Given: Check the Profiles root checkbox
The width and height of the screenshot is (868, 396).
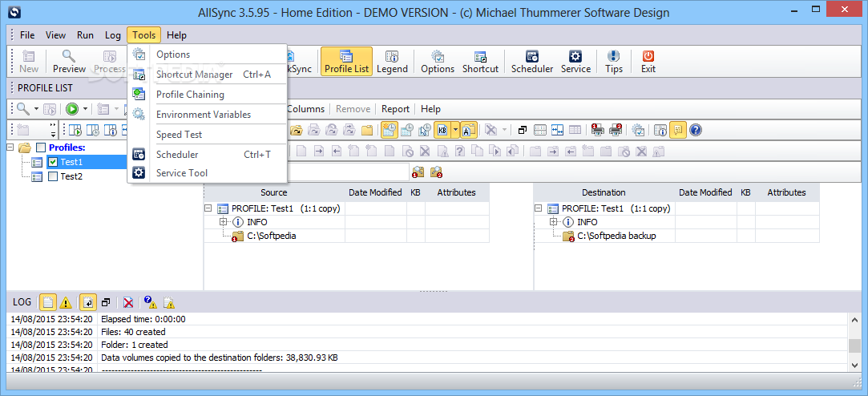Looking at the screenshot, I should pos(41,147).
